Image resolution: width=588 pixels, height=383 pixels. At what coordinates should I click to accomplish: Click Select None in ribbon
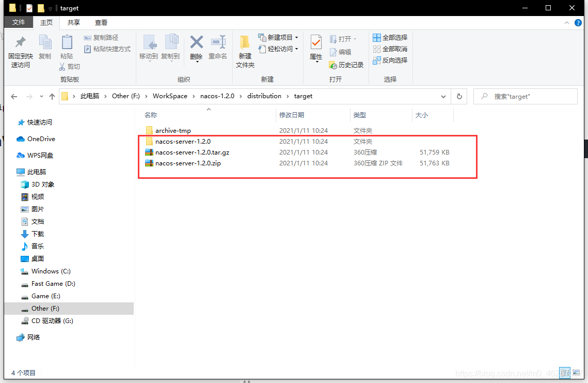[390, 49]
